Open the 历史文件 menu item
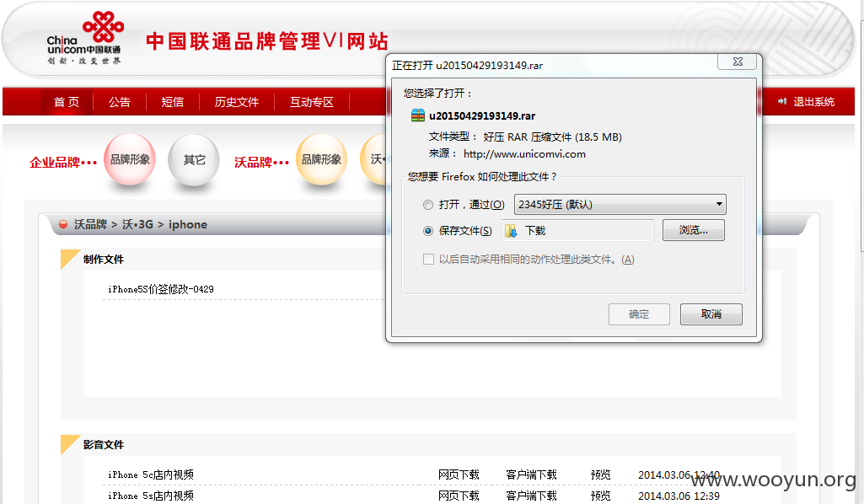The height and width of the screenshot is (504, 864). pos(237,102)
